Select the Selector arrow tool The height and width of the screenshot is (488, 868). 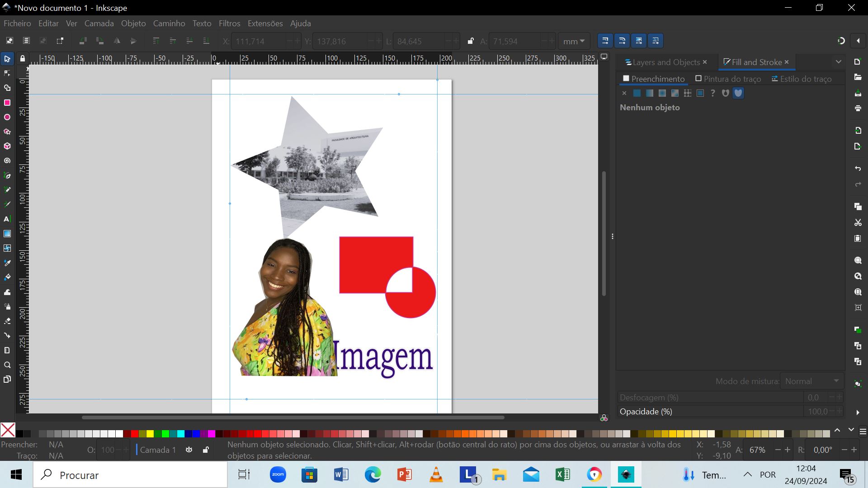click(x=7, y=59)
